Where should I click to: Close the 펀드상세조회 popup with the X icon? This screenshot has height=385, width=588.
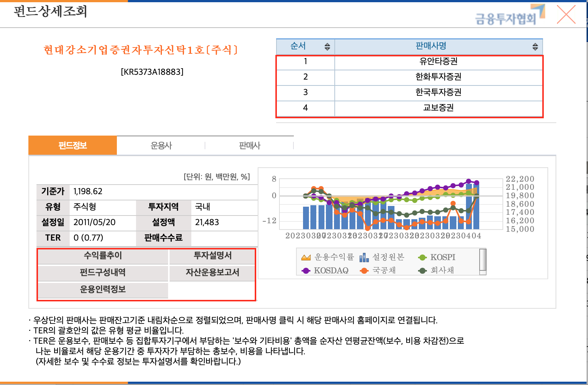click(566, 15)
